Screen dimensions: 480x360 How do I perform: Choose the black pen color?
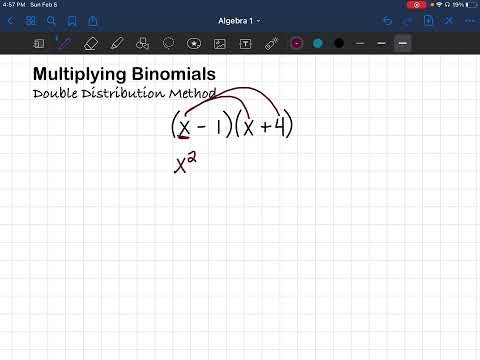pyautogui.click(x=339, y=43)
